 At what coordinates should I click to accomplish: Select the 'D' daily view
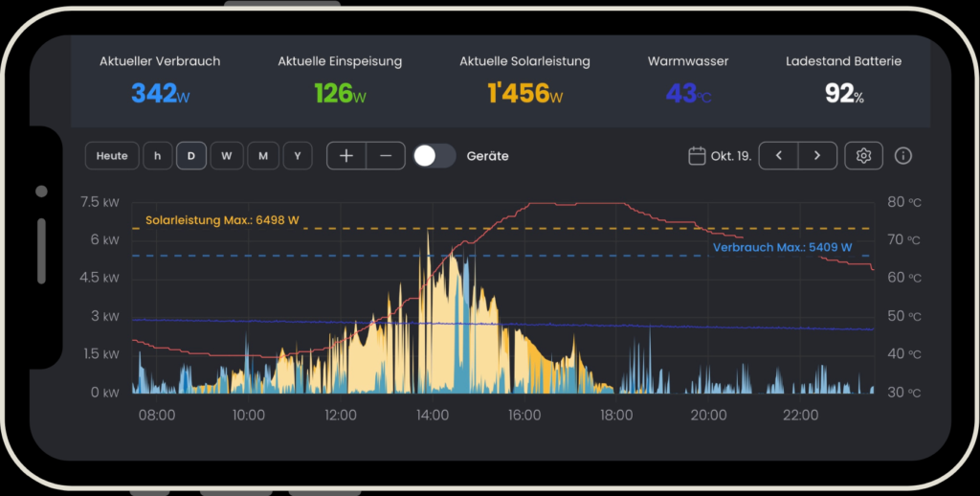(191, 156)
